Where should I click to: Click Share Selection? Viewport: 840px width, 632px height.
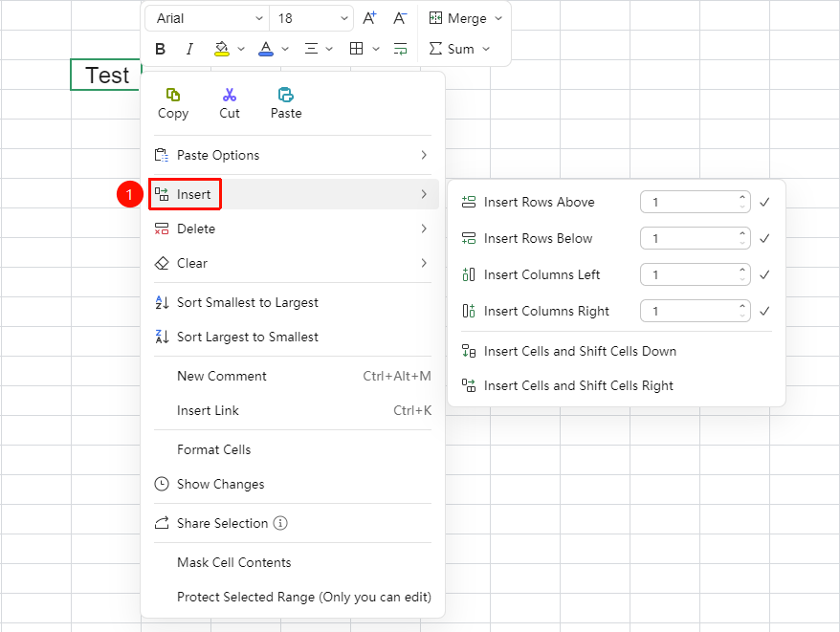click(222, 523)
